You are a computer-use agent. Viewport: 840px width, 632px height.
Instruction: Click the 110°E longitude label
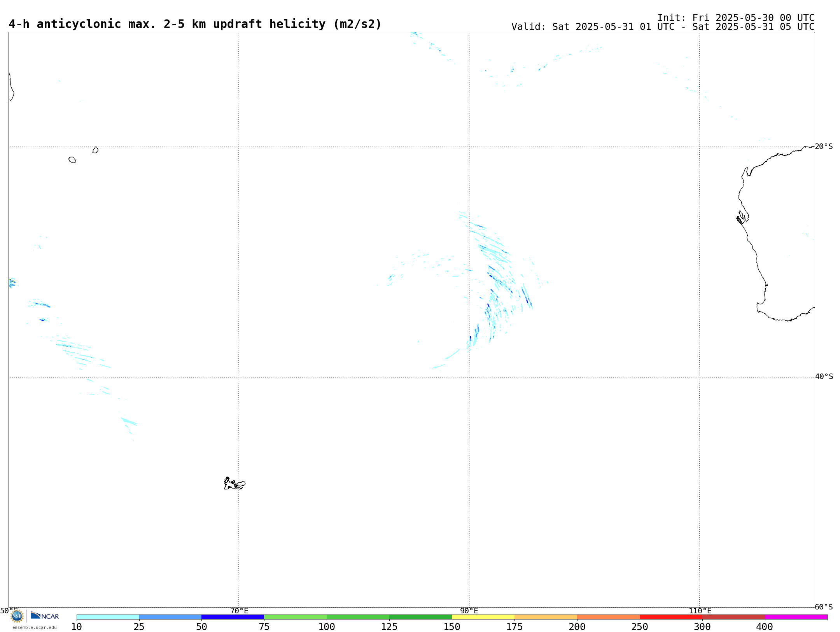coord(700,611)
